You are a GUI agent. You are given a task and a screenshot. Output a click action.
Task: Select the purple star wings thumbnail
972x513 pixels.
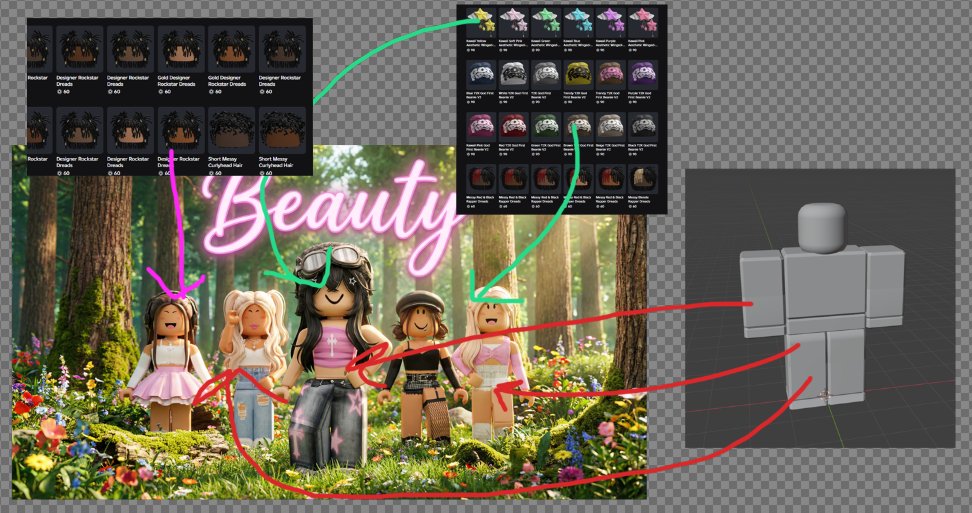click(x=610, y=22)
